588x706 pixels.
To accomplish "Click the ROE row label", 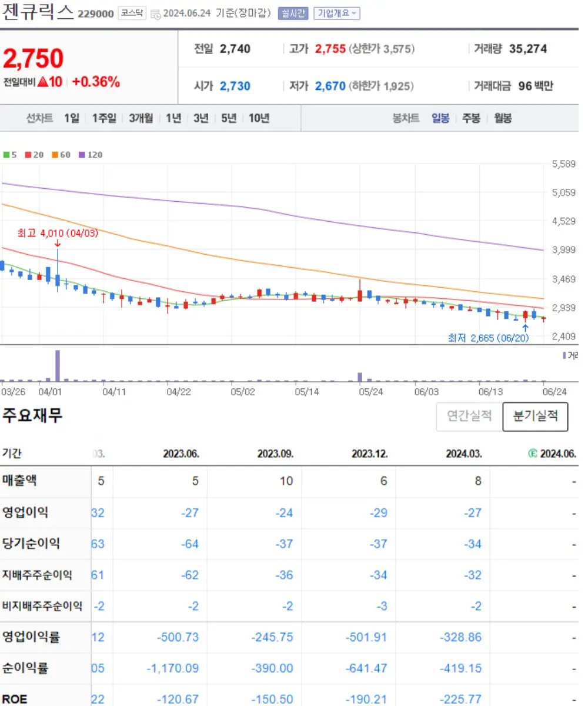I will pyautogui.click(x=15, y=699).
